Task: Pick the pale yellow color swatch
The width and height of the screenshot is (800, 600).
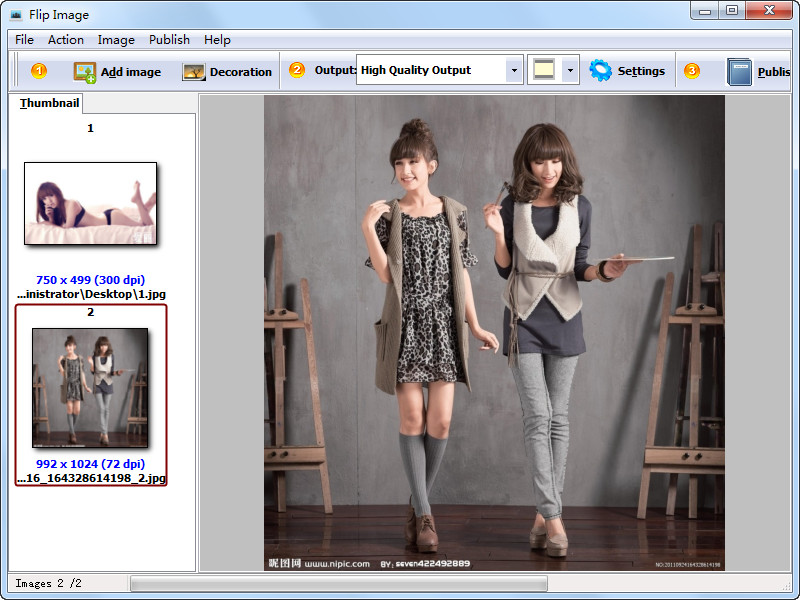Action: 543,71
